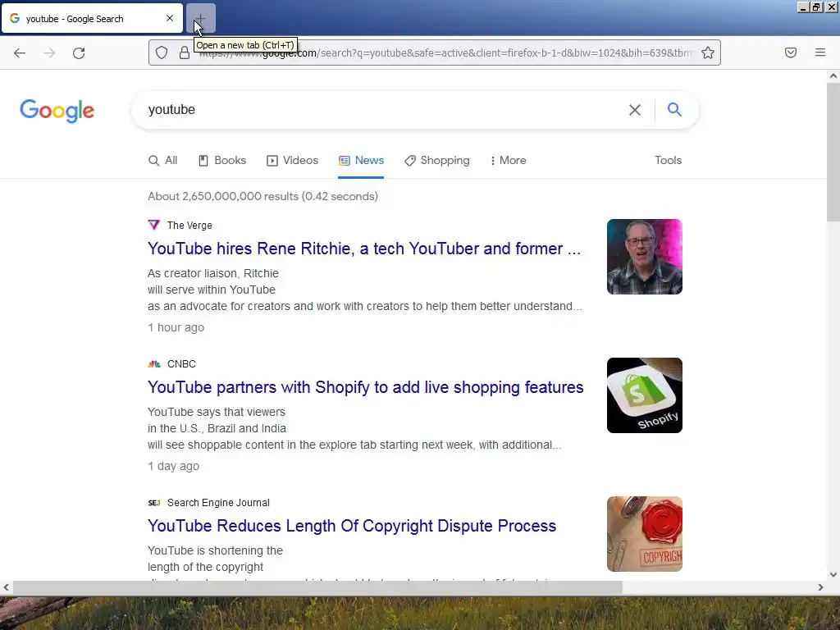This screenshot has height=630, width=840.
Task: Minimize the Firefox window
Action: (803, 7)
